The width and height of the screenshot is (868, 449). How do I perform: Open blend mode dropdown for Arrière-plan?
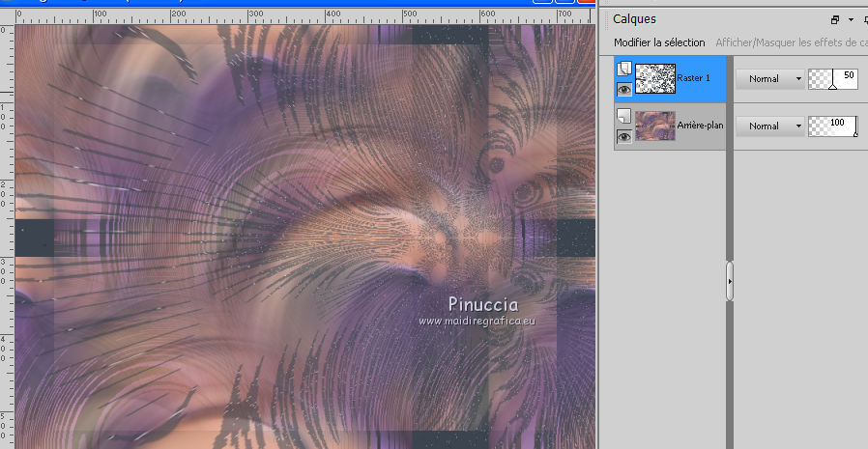click(x=770, y=126)
